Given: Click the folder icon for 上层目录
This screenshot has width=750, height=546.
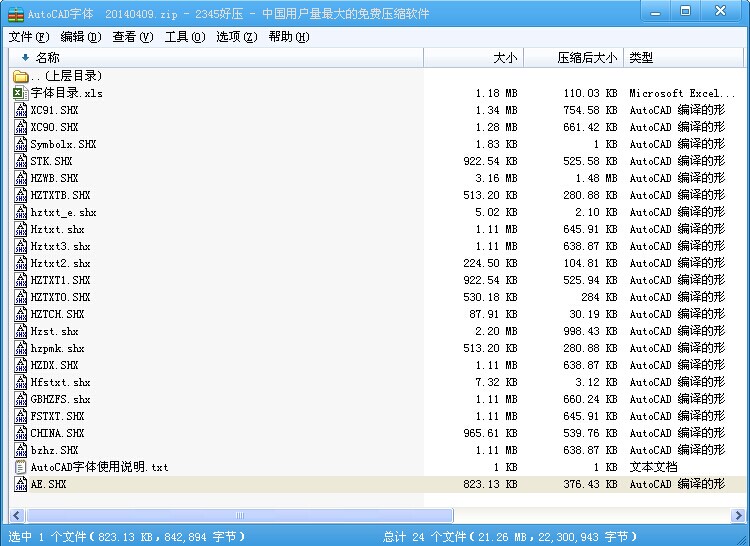Looking at the screenshot, I should 21,76.
